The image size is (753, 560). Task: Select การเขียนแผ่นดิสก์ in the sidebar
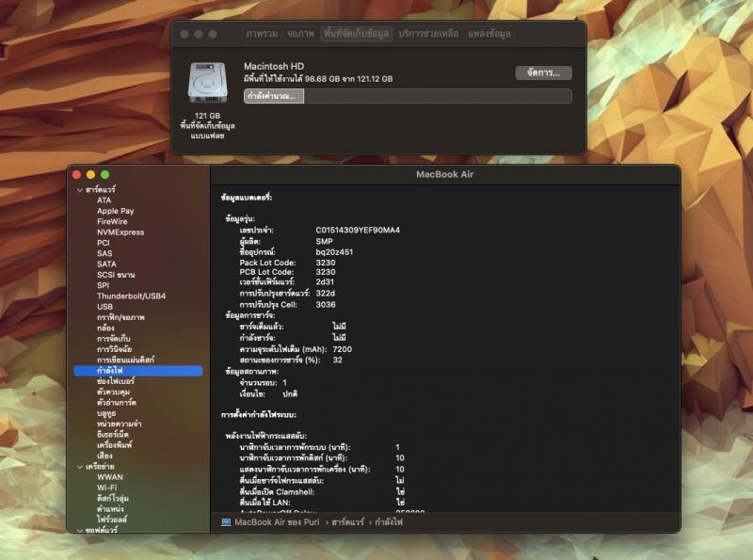click(125, 360)
